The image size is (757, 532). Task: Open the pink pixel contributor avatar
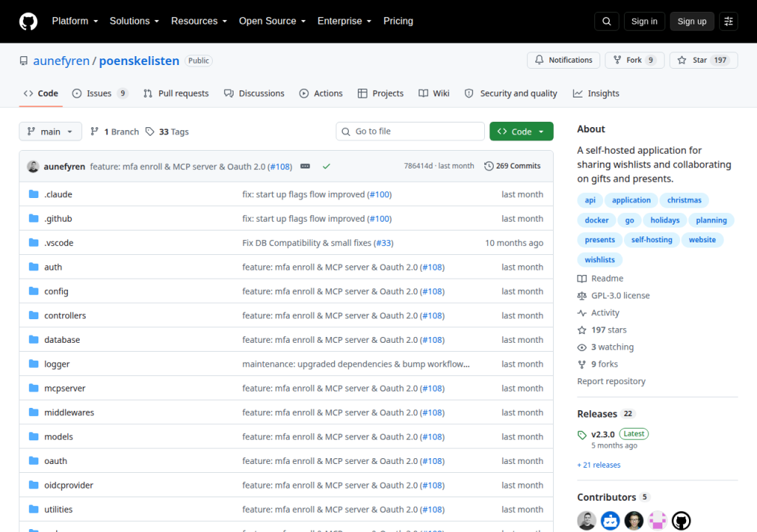point(657,520)
